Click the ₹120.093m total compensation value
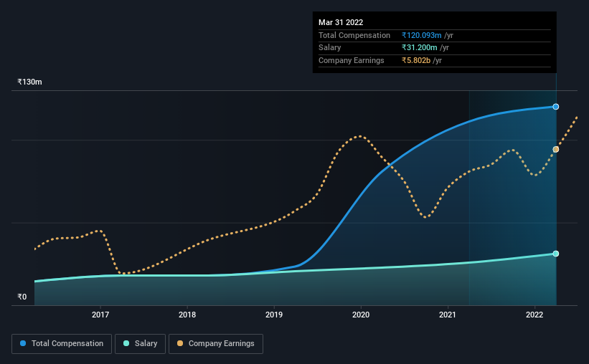Viewport: 589px width, 364px height. pyautogui.click(x=421, y=35)
